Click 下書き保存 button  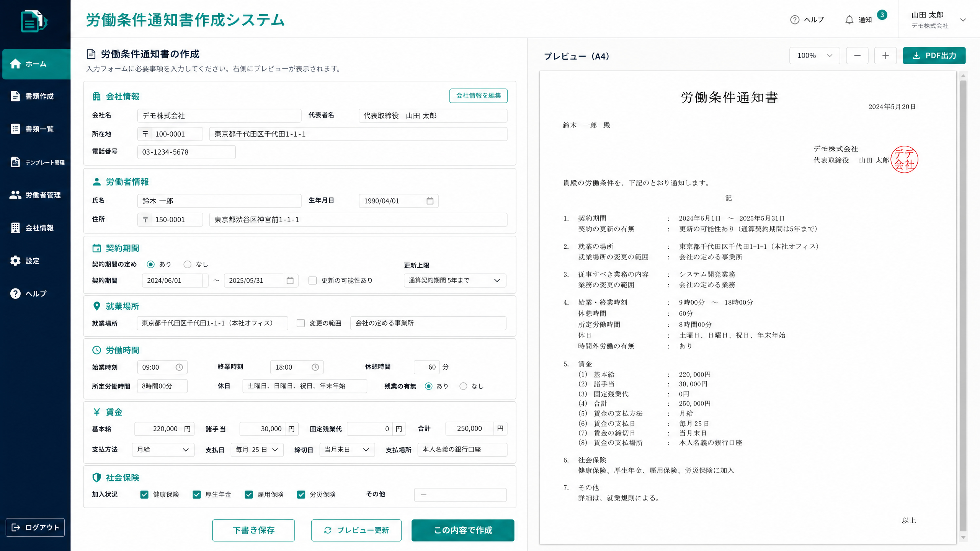click(x=253, y=530)
